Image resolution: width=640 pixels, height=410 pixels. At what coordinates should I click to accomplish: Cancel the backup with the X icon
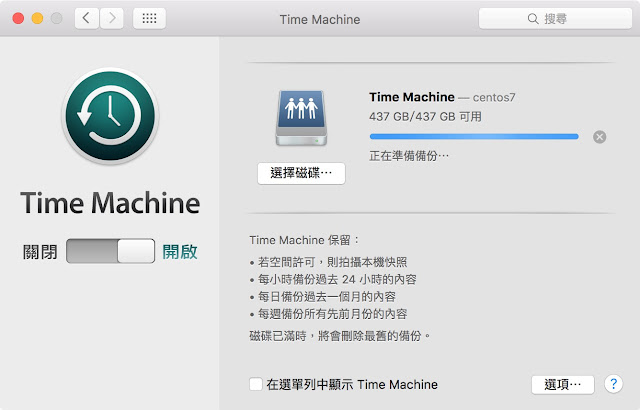click(599, 137)
